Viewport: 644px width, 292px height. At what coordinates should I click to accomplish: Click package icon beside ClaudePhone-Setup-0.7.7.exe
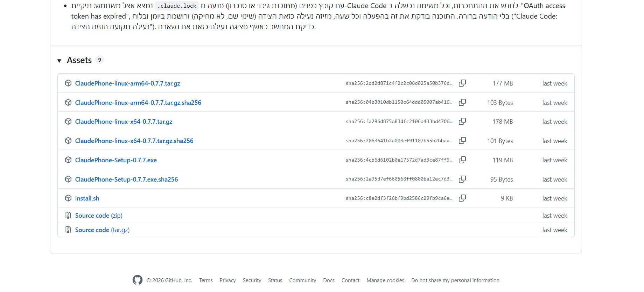[x=68, y=160]
